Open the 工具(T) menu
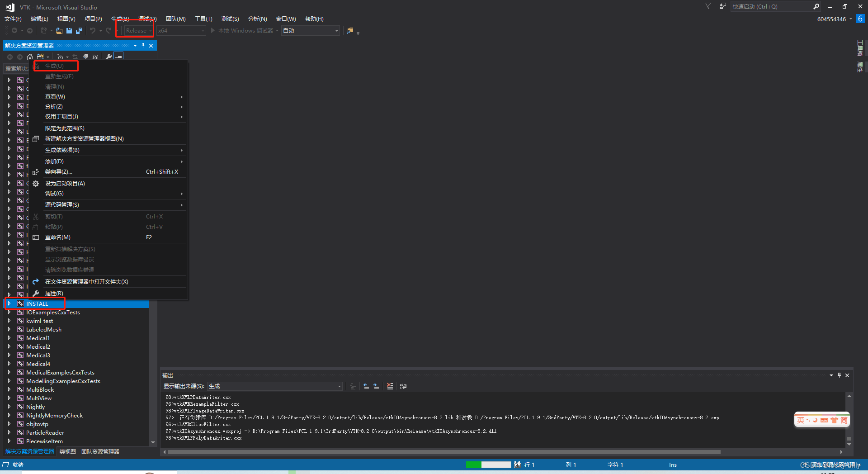Viewport: 868px width, 474px height. [203, 19]
